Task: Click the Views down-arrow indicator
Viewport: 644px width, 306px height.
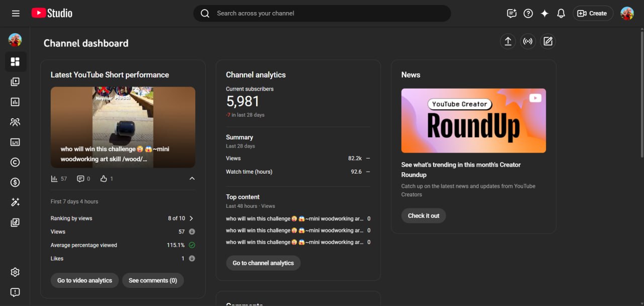Action: click(x=192, y=232)
